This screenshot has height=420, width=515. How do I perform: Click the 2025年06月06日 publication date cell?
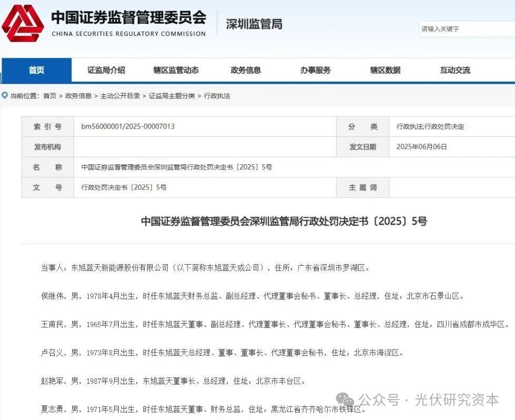(421, 147)
